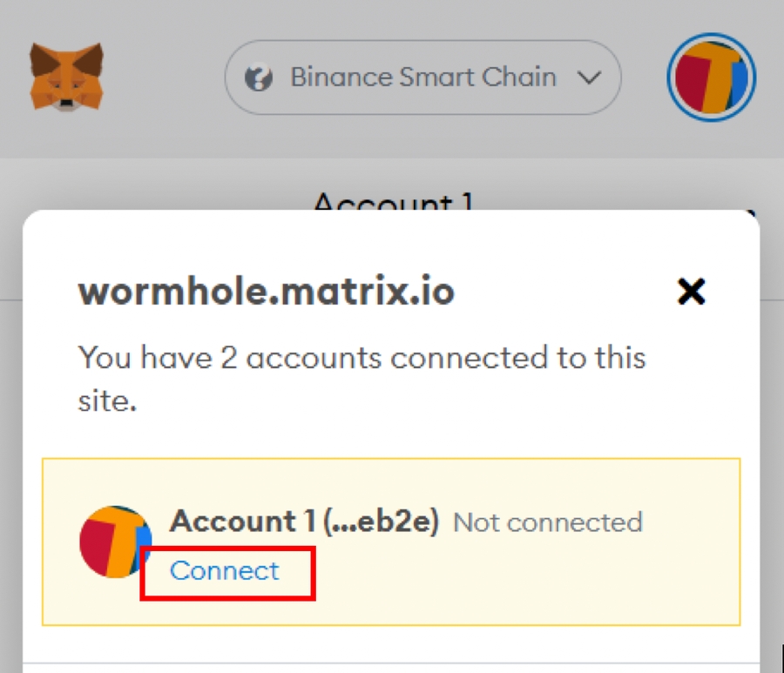Image resolution: width=784 pixels, height=673 pixels.
Task: Click the Account 1 heading behind the popup
Action: click(x=392, y=199)
